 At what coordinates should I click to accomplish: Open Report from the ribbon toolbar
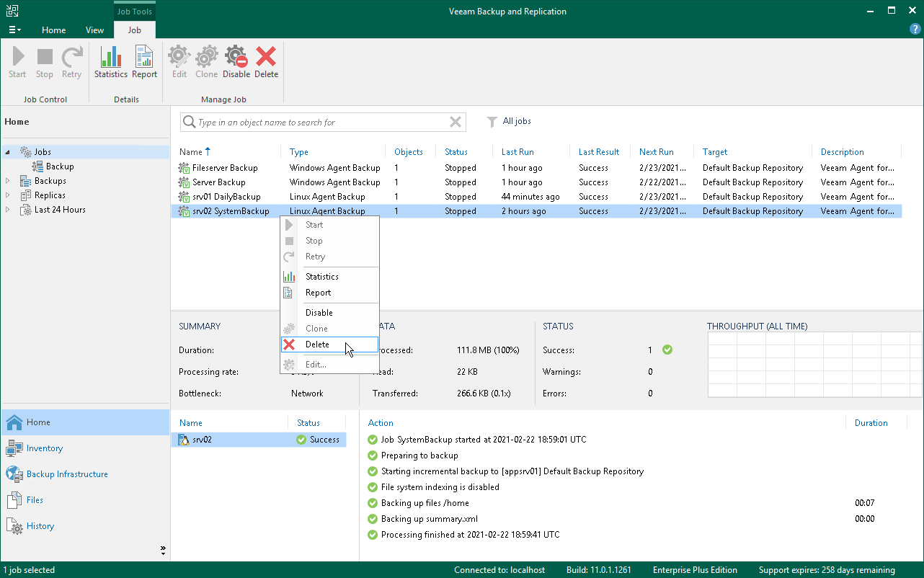click(x=144, y=62)
